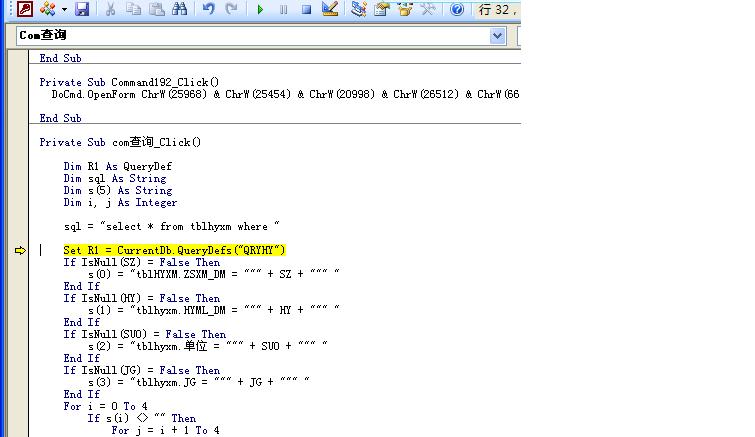Click the s(2) = tblhyxm.单位 assignment line
This screenshot has height=437, width=755.
click(x=208, y=346)
